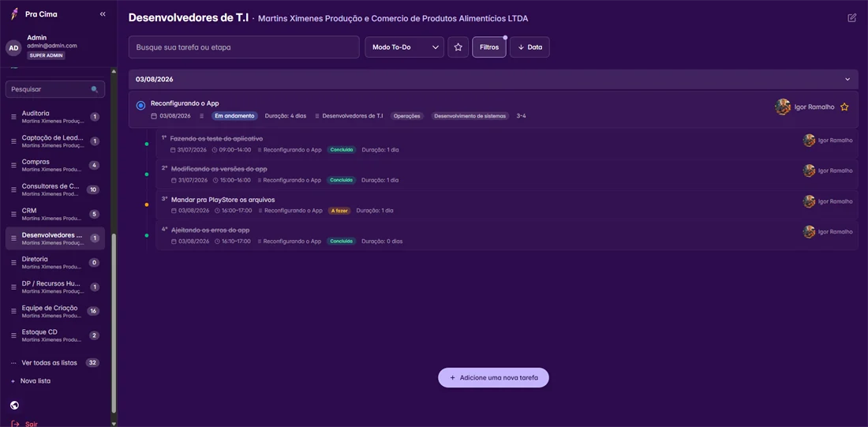
Task: Open task Mandar pra PlayStore os arquivos
Action: 223,200
